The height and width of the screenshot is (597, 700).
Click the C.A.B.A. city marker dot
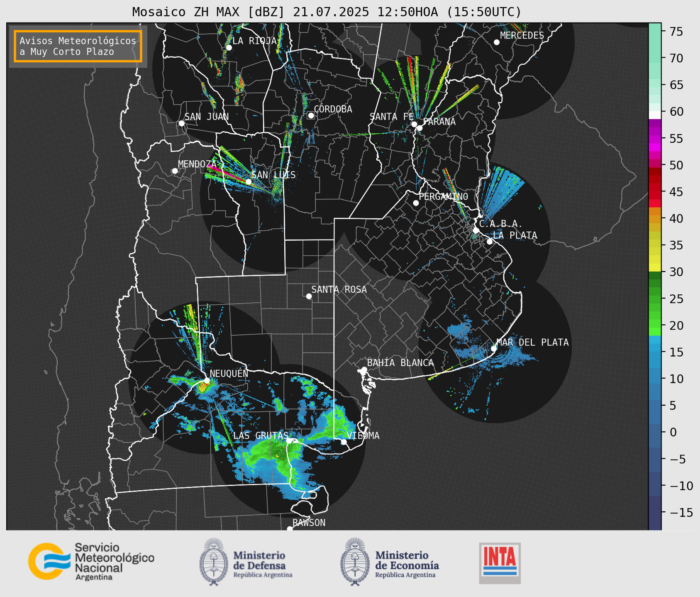476,230
